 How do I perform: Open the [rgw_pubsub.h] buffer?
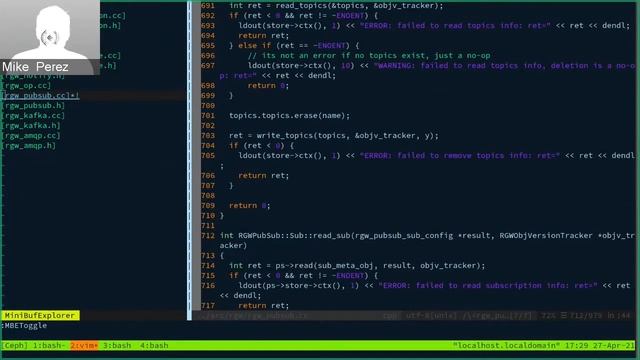point(33,105)
